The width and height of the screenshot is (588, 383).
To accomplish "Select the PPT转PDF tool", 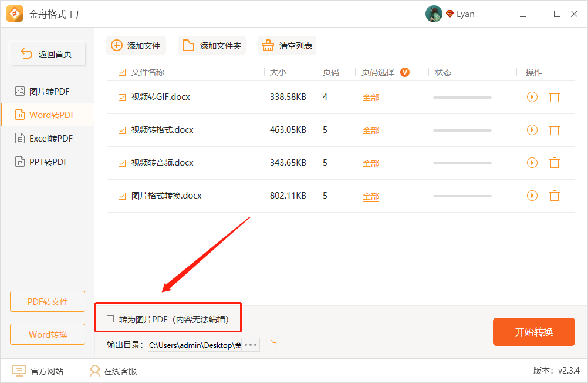I will point(47,162).
